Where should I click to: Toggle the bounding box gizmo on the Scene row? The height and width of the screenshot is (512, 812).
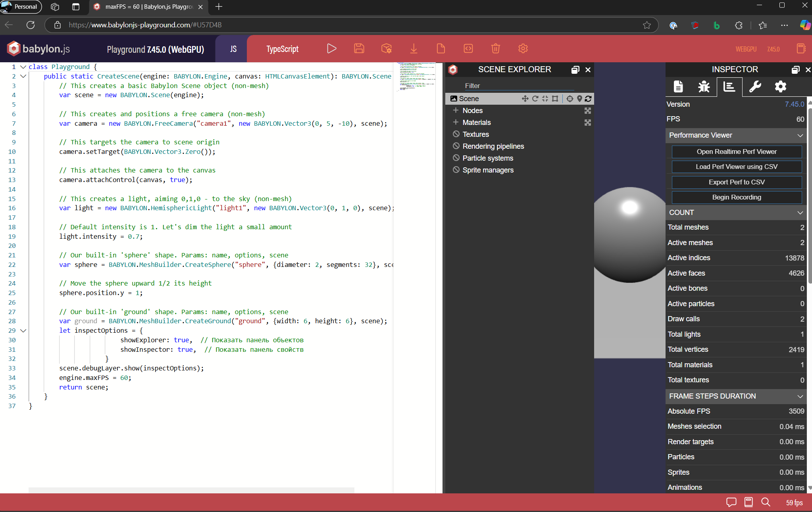555,99
